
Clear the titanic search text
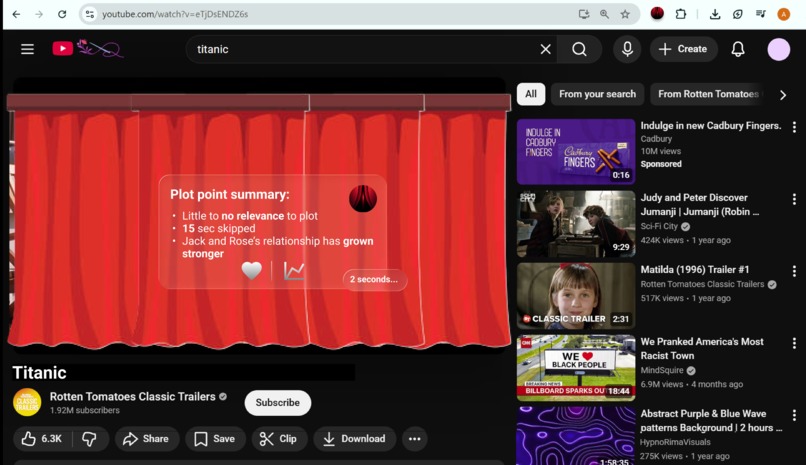545,49
